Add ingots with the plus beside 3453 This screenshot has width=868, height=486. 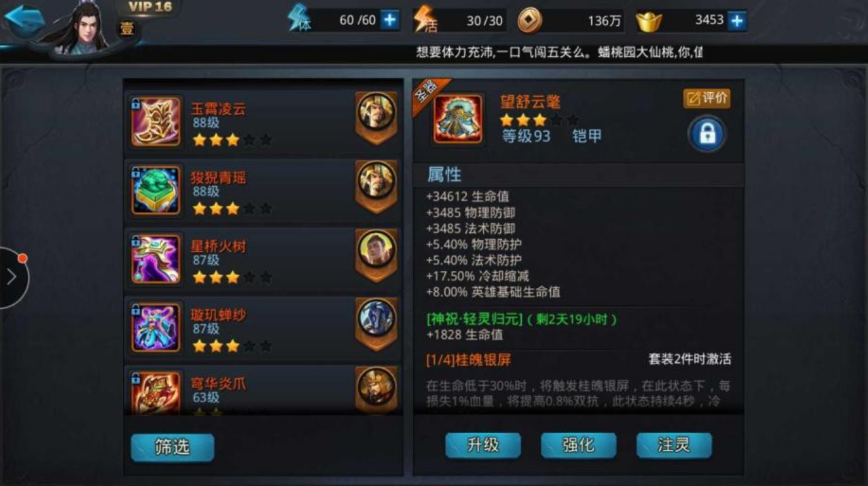pyautogui.click(x=736, y=21)
